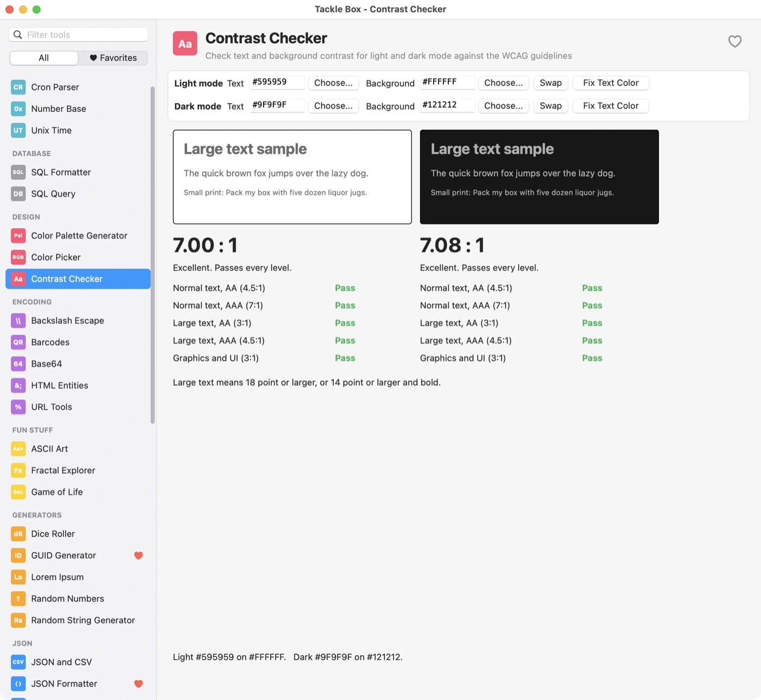This screenshot has height=700, width=761.
Task: Select the SQL Query DB icon
Action: pyautogui.click(x=18, y=194)
